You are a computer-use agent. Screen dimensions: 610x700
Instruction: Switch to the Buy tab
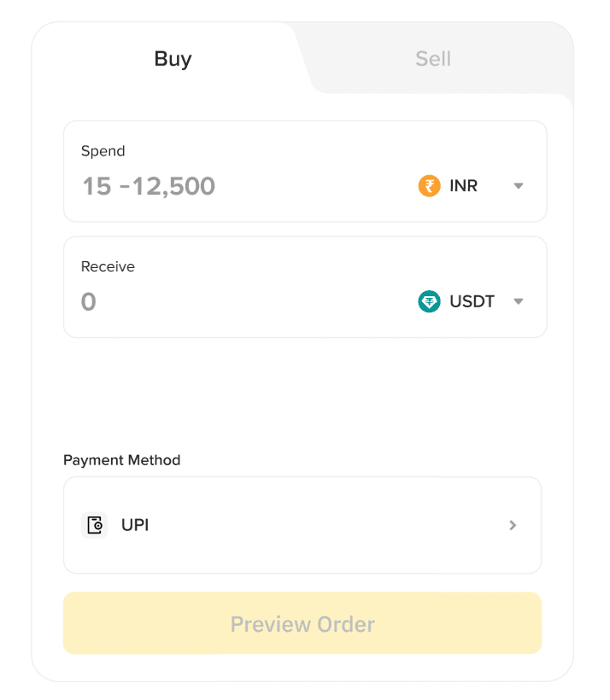click(x=173, y=59)
